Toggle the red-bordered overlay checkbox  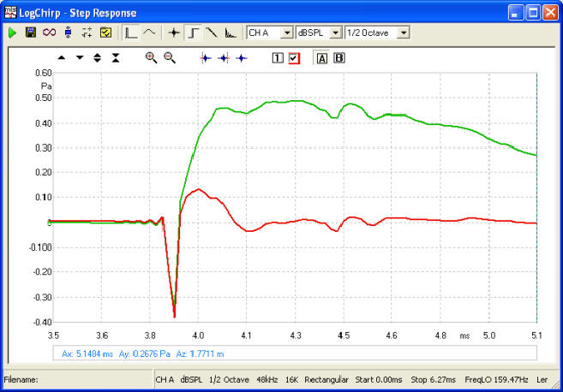pyautogui.click(x=294, y=58)
